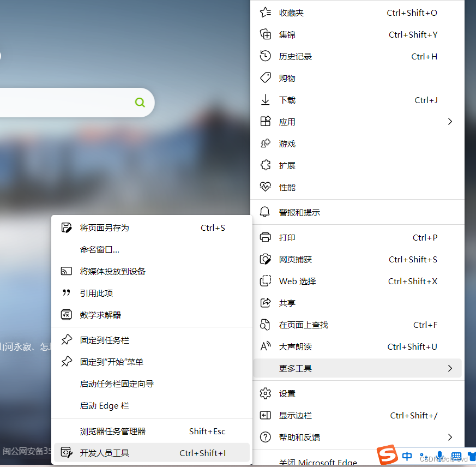Click the Ctrl+S shortcut label
The height and width of the screenshot is (467, 476).
(x=213, y=228)
